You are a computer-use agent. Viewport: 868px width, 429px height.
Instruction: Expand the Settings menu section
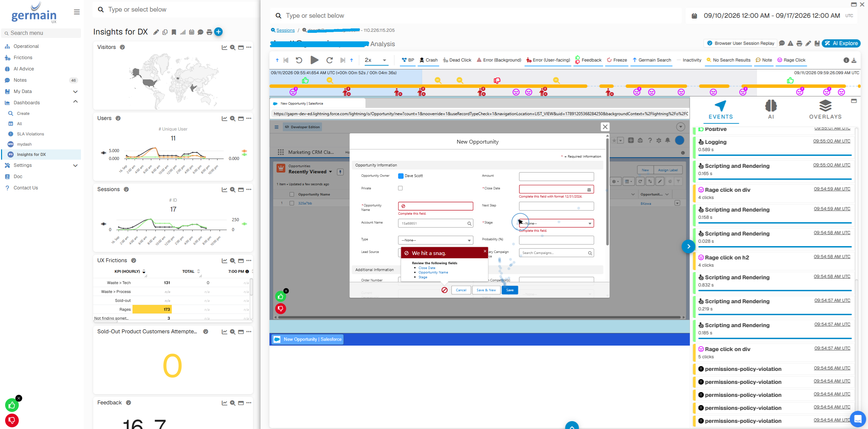coord(75,165)
